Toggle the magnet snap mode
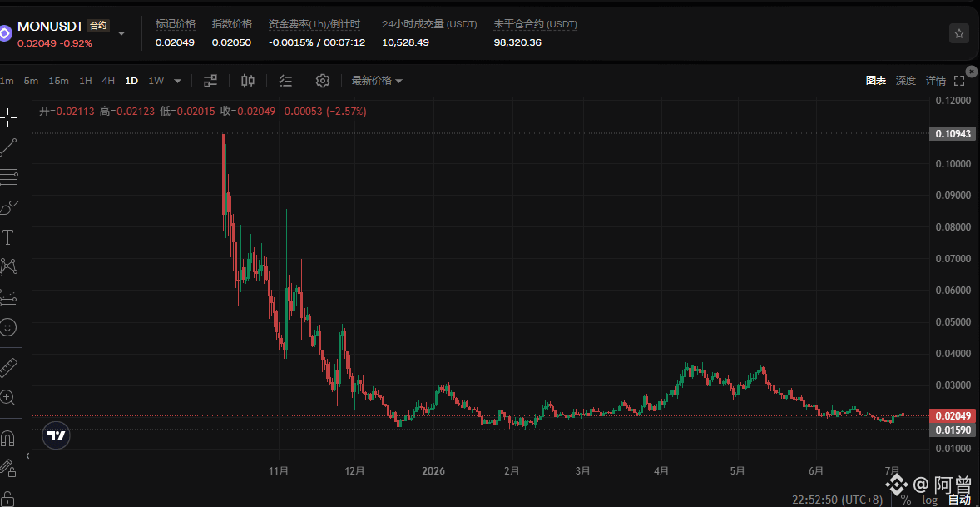This screenshot has height=507, width=980. pyautogui.click(x=8, y=438)
